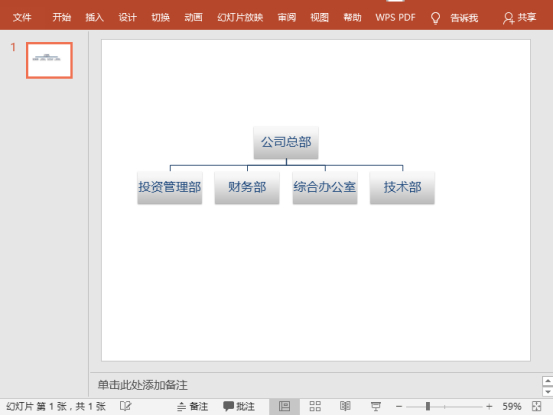Select slide 1 thumbnail in the panel

[x=49, y=60]
